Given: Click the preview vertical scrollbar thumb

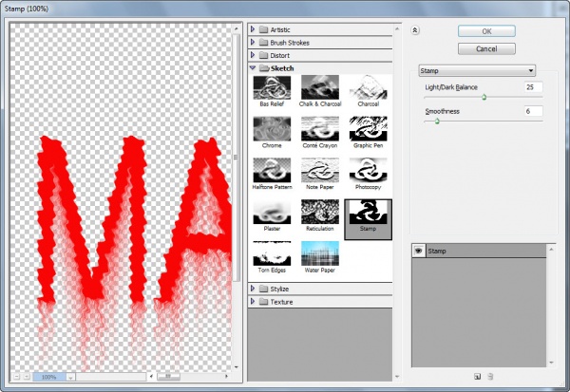Looking at the screenshot, I should [x=236, y=158].
